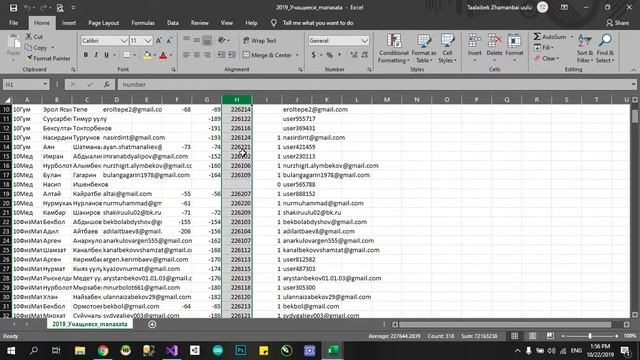Open the File tab
The image size is (640, 360).
click(13, 23)
